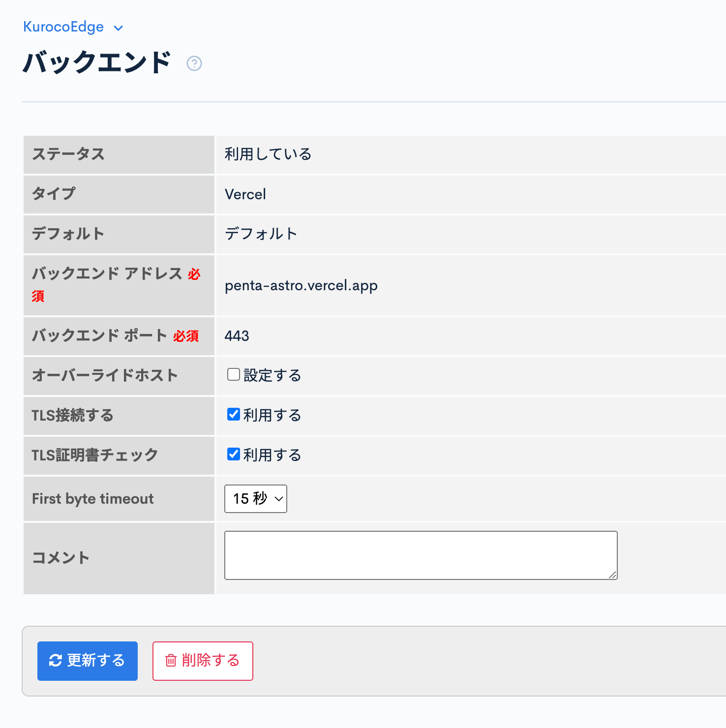726x728 pixels.
Task: Click the First byte timeout label
Action: pyautogui.click(x=93, y=499)
